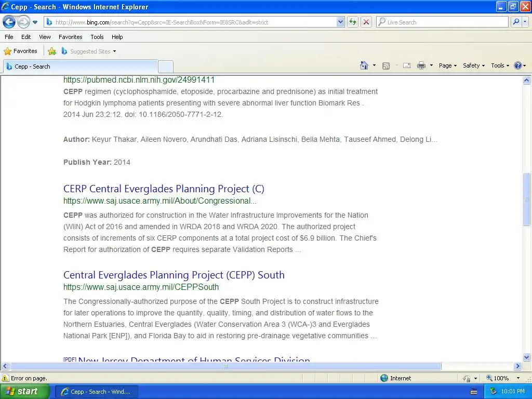Click the 10:01 PM taskbar clock
This screenshot has height=399, width=532.
click(x=513, y=392)
